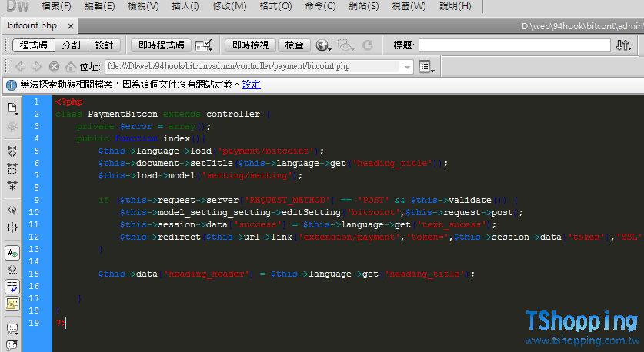Click the home icon in address bar

71,67
